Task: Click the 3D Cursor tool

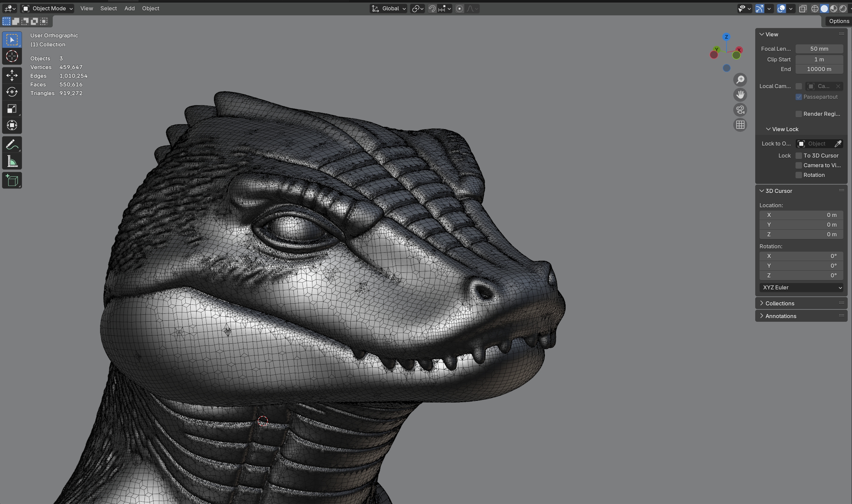Action: 12,56
